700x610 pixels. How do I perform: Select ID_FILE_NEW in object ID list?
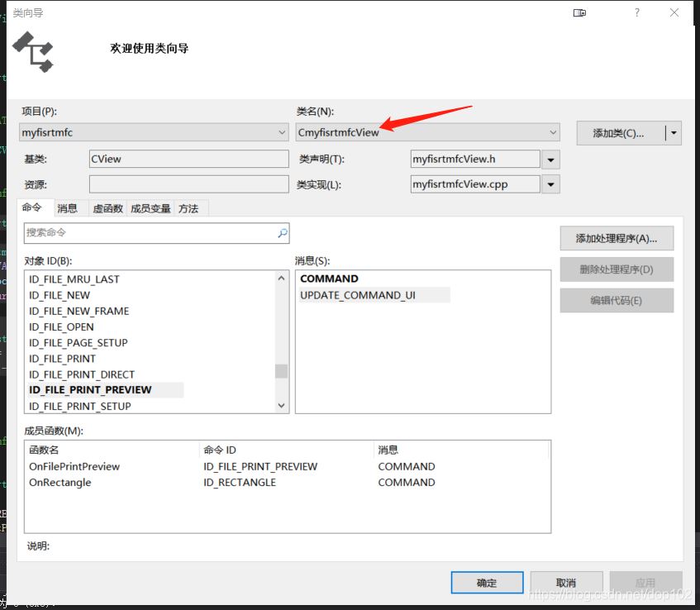(60, 296)
